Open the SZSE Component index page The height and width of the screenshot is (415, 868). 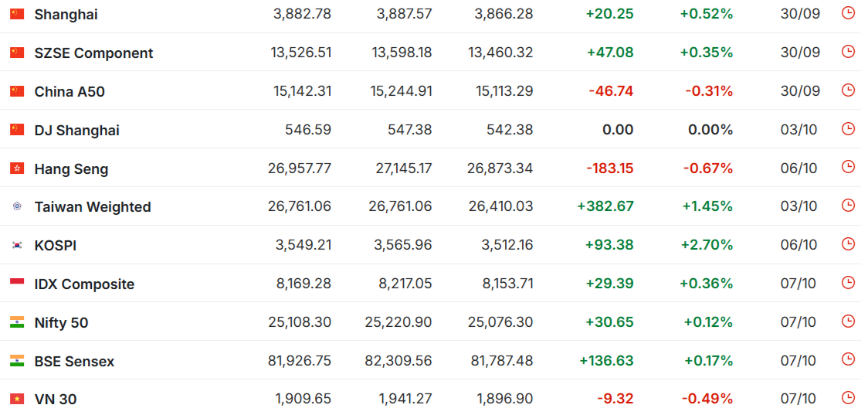[x=93, y=53]
